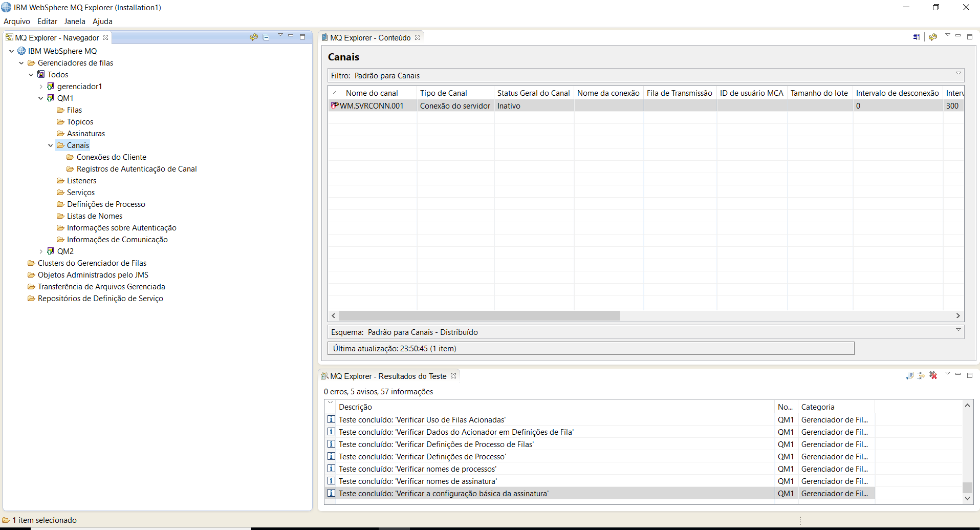Sort test results by Descrição column
980x530 pixels.
point(555,407)
